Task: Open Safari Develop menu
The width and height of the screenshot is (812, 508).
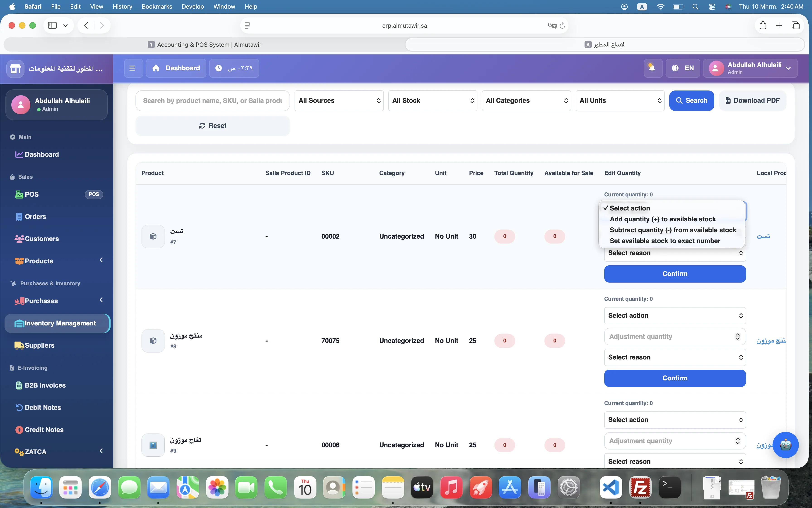Action: [x=193, y=7]
